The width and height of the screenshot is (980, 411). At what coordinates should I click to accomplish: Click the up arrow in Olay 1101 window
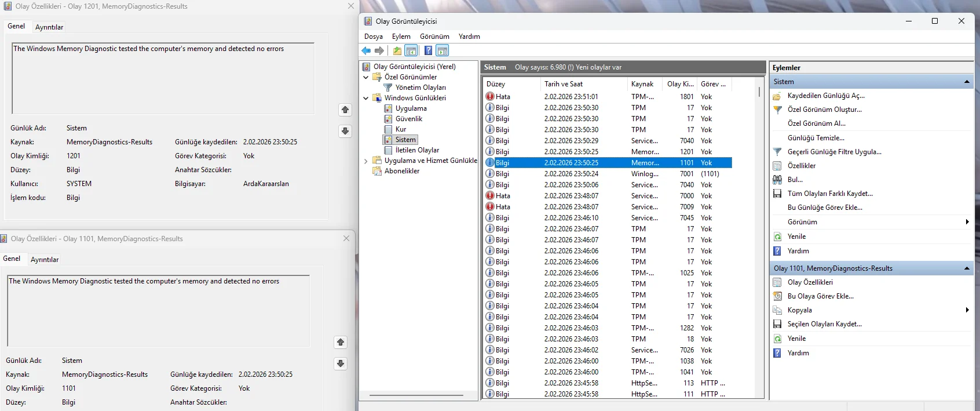pyautogui.click(x=341, y=342)
